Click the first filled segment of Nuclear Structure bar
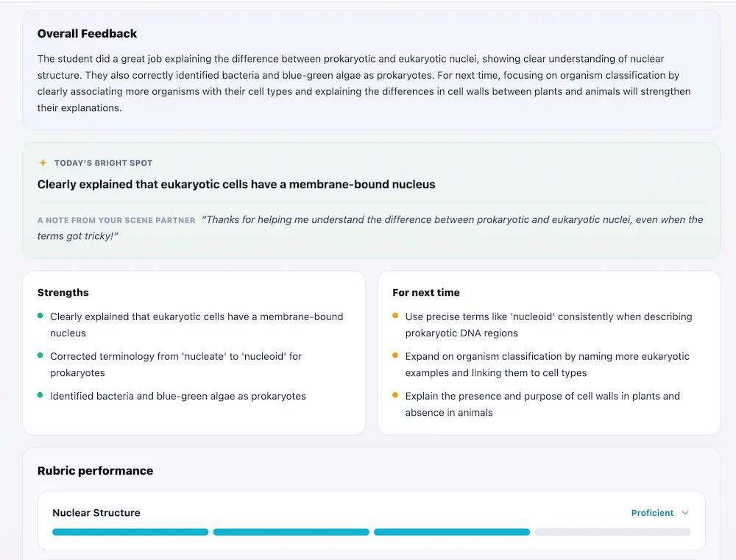736x560 pixels. click(130, 532)
